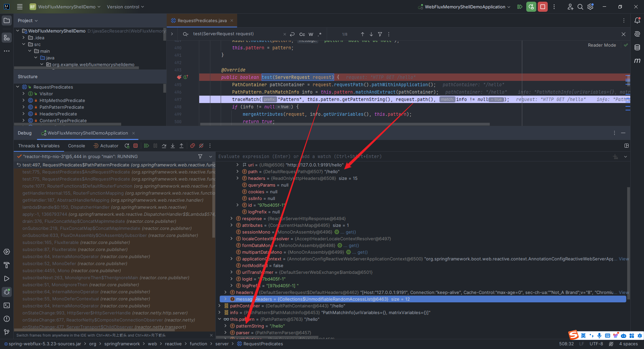Click the Debug (bug) button in toolbar
Screen dimensions: 644x349
pyautogui.click(x=531, y=7)
